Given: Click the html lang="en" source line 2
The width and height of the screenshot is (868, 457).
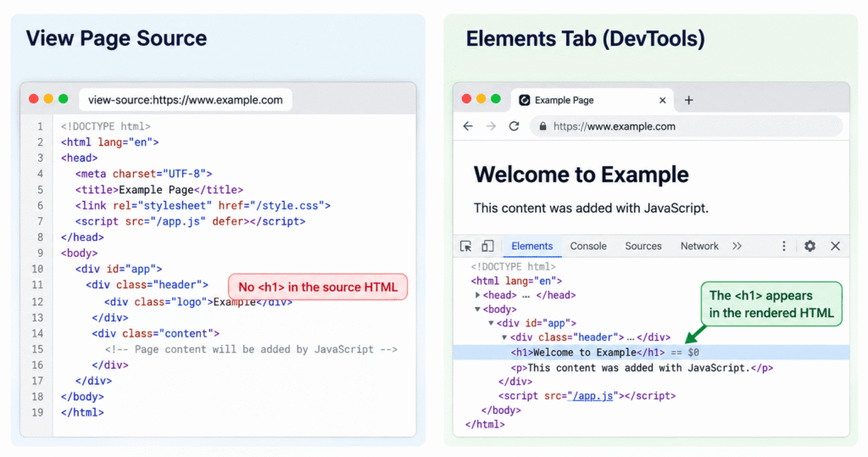Looking at the screenshot, I should [x=109, y=142].
